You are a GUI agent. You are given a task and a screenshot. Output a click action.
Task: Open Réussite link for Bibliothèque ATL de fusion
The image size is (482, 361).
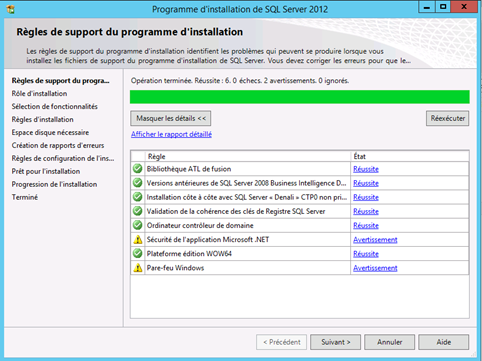point(366,169)
